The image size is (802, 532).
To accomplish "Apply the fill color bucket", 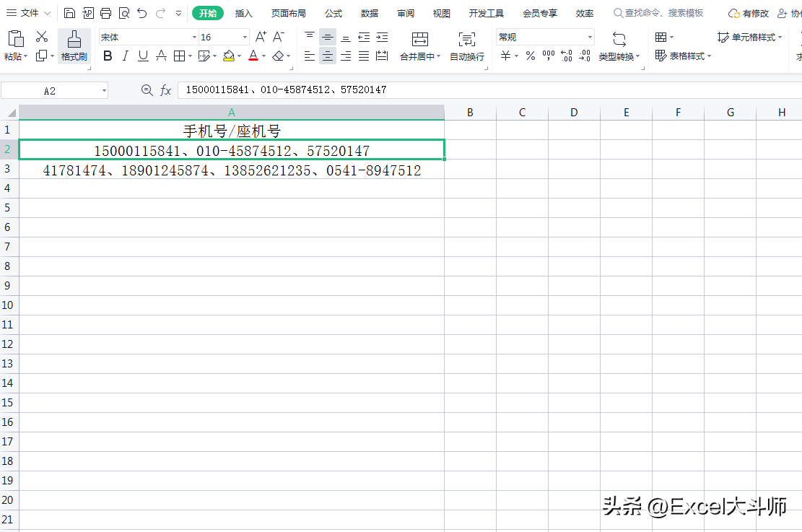I will tap(229, 56).
